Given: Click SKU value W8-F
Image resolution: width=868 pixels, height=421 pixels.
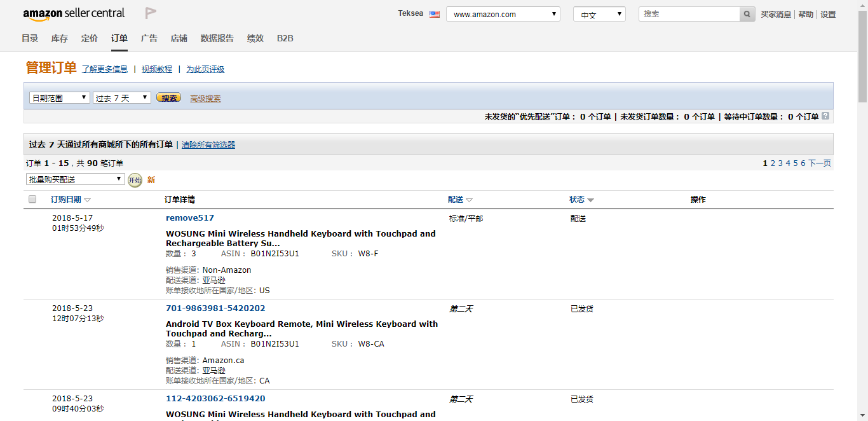Looking at the screenshot, I should pyautogui.click(x=368, y=254).
